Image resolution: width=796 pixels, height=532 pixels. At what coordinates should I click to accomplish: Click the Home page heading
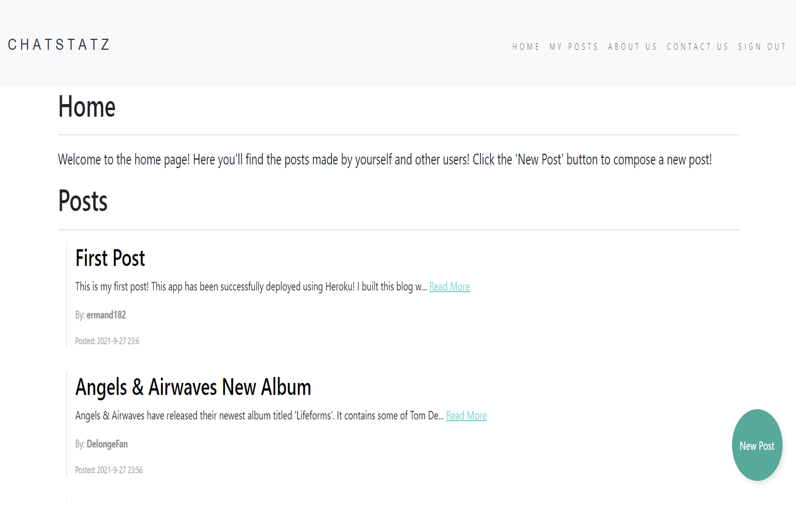click(87, 107)
